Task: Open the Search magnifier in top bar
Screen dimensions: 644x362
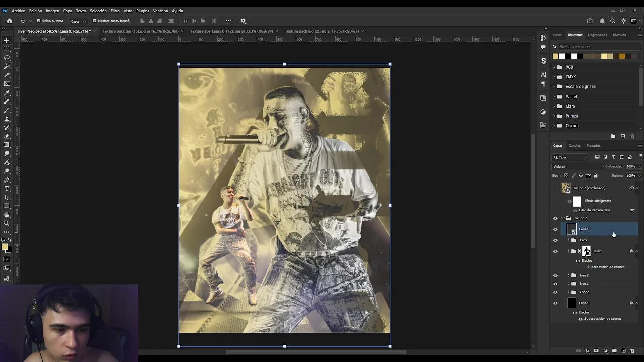Action: click(x=612, y=21)
